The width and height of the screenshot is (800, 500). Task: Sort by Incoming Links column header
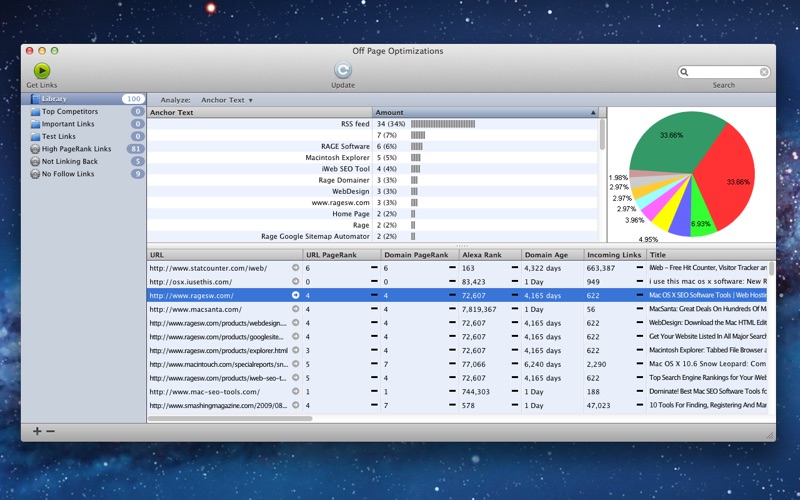[x=615, y=255]
